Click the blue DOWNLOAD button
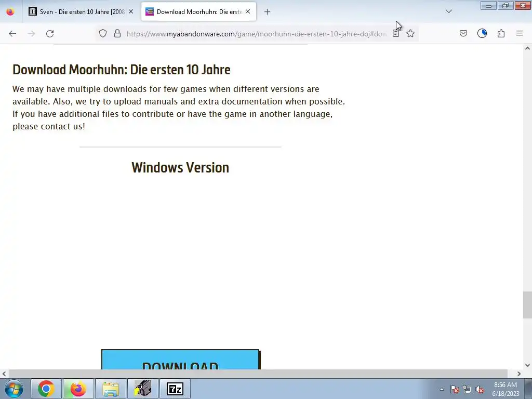This screenshot has width=532, height=399. pos(180,360)
